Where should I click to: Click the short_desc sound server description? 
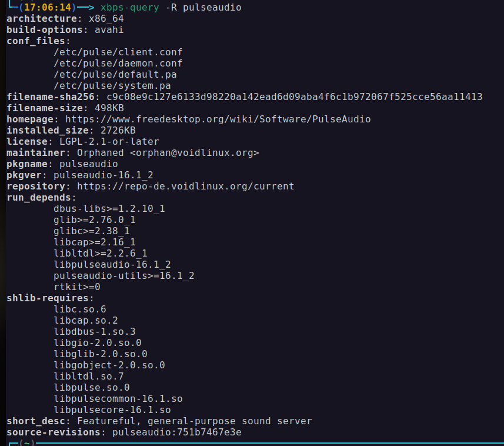194,421
